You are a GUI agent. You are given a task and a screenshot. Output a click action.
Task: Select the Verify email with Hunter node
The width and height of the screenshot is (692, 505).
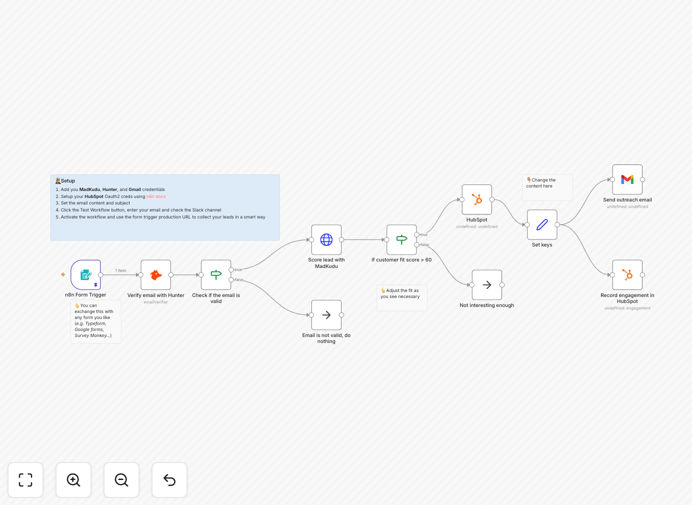point(156,275)
